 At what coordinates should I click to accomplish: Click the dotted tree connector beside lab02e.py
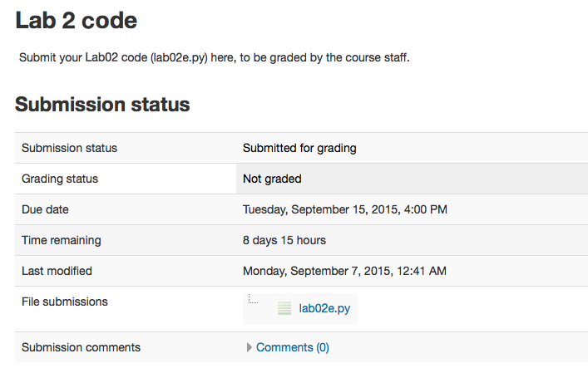coord(254,300)
